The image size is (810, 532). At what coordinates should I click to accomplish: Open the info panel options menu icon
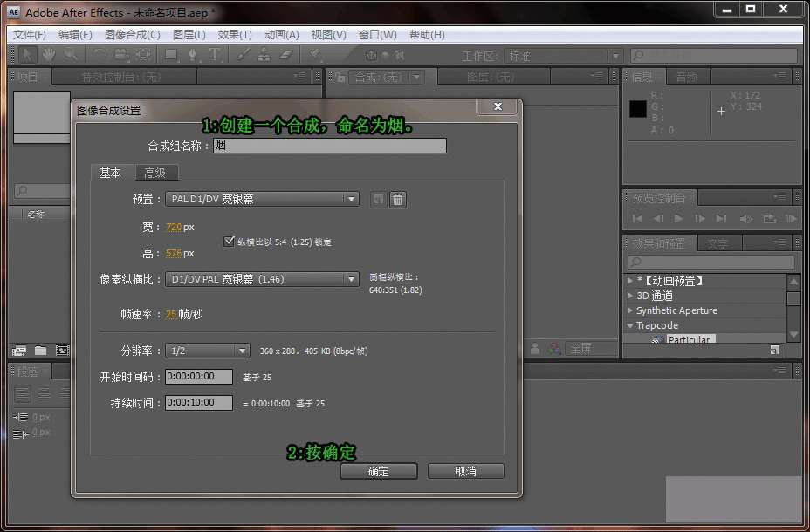[780, 76]
